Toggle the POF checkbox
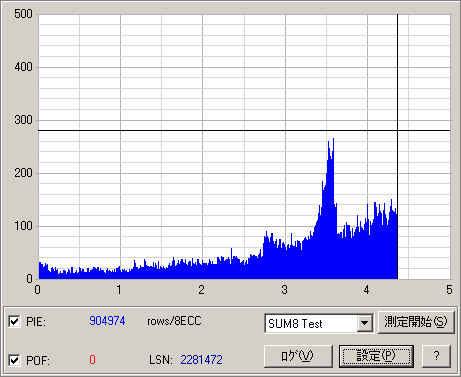The height and width of the screenshot is (377, 461). click(14, 360)
